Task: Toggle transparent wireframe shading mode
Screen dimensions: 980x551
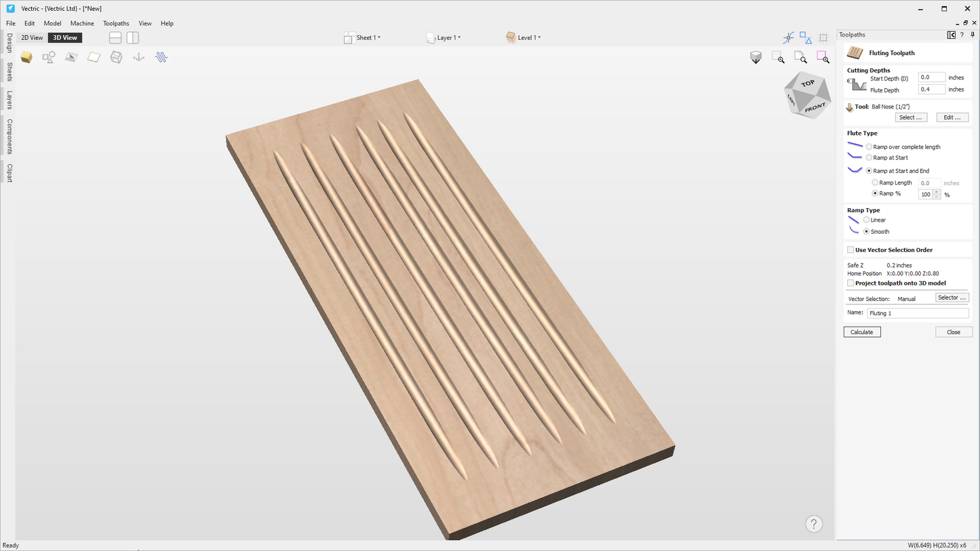Action: click(x=116, y=57)
